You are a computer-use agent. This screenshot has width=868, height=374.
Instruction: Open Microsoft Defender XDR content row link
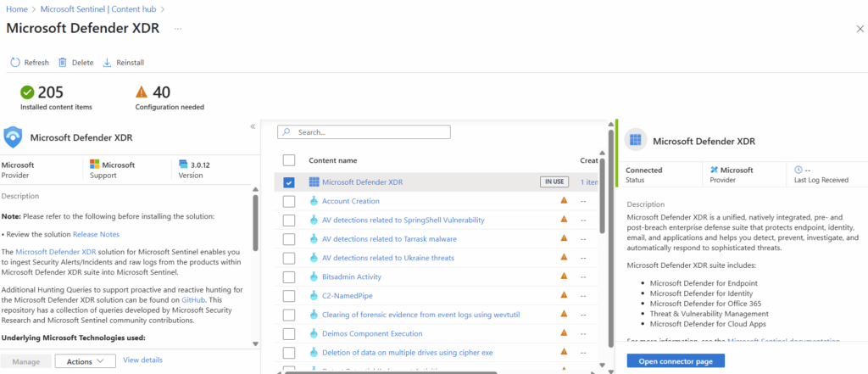pyautogui.click(x=363, y=182)
